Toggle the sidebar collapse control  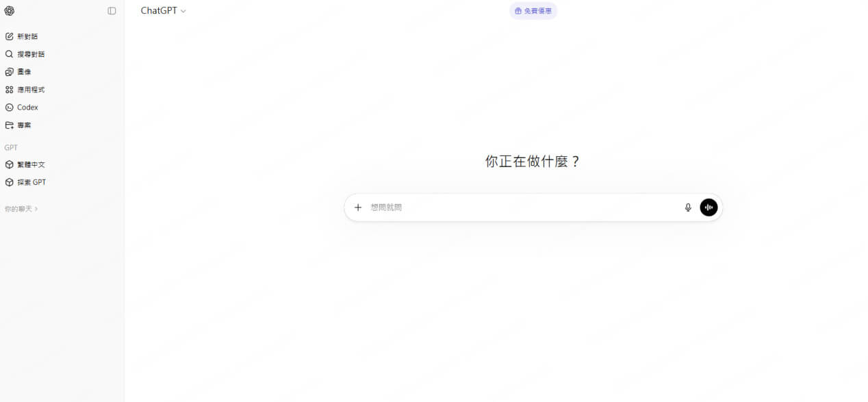click(x=112, y=10)
